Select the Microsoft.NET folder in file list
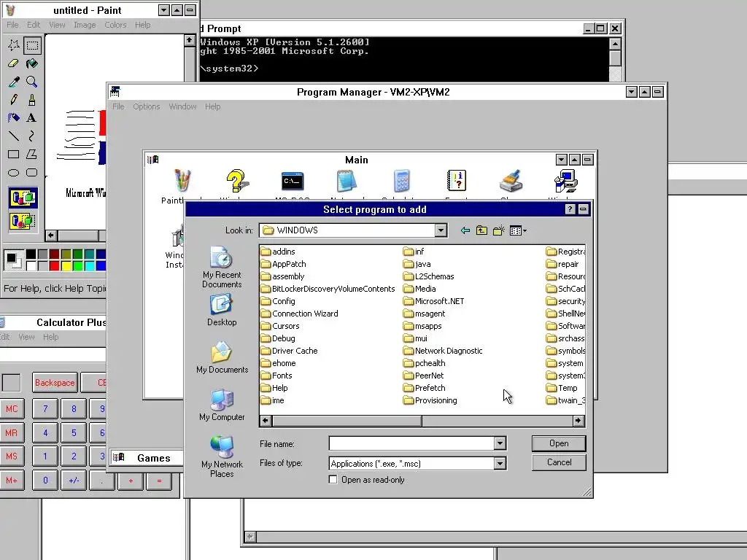The image size is (747, 560). tap(433, 301)
